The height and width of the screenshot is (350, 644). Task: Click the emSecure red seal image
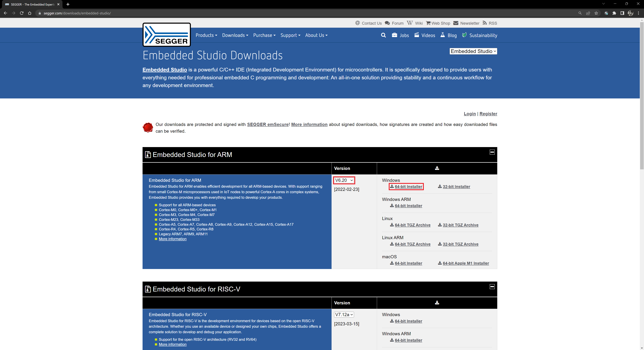pos(148,127)
